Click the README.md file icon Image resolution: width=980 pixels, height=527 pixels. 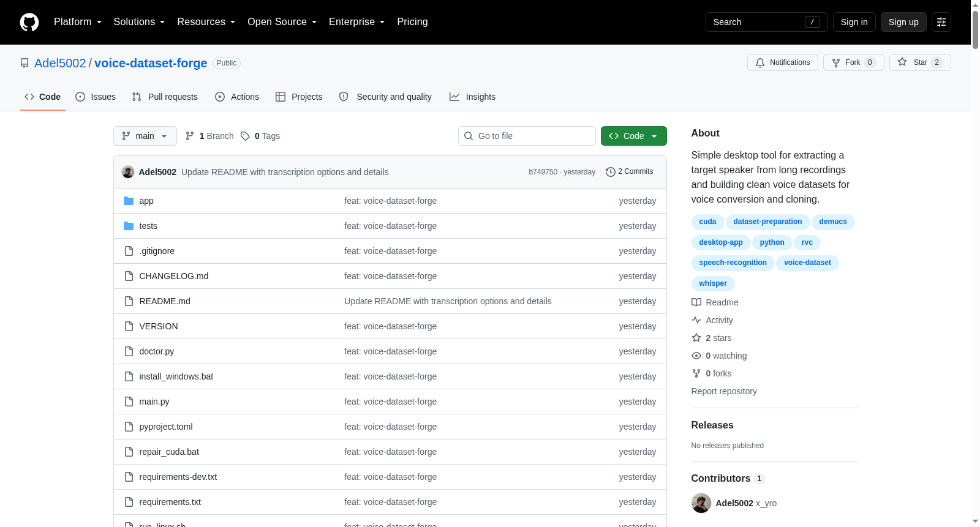129,301
